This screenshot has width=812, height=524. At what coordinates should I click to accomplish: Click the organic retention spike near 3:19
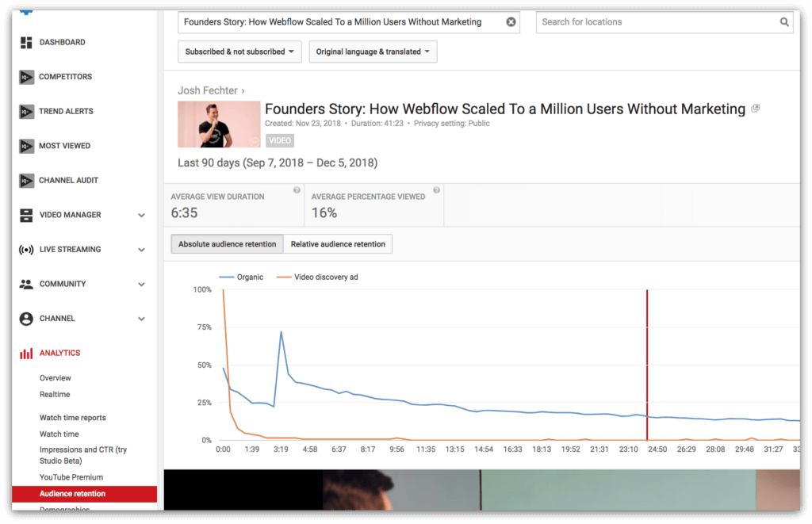282,332
